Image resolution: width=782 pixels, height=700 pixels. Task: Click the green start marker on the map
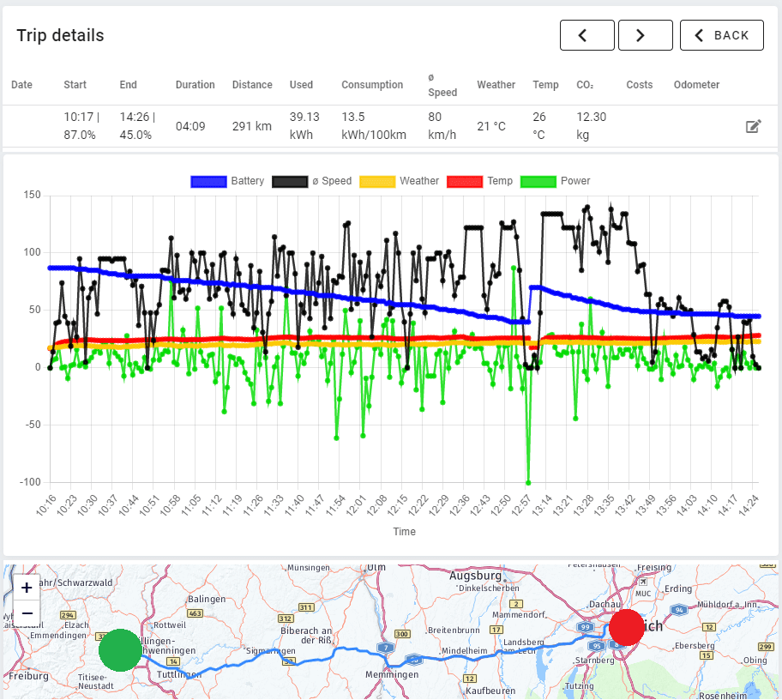120,650
